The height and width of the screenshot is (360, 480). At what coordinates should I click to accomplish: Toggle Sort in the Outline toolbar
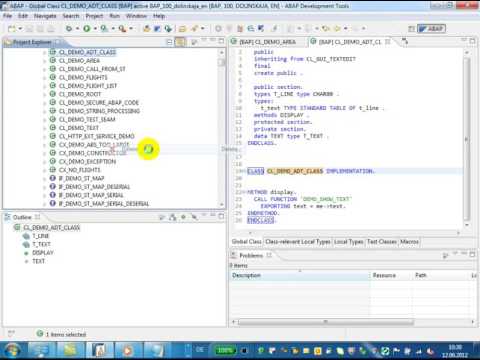click(x=162, y=217)
